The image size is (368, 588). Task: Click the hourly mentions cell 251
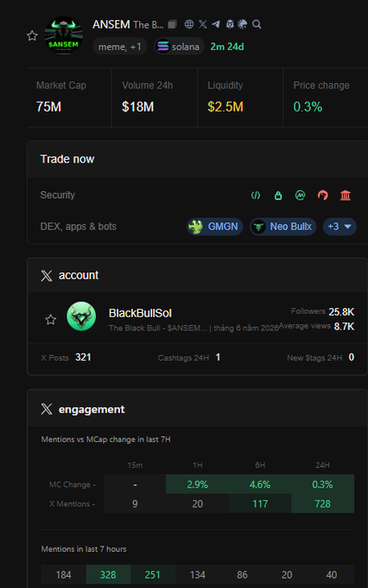click(x=153, y=574)
